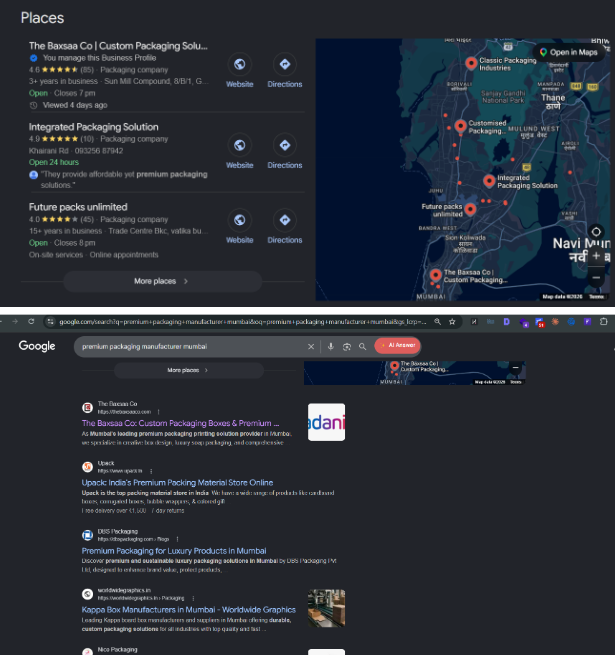Viewport: 615px width, 655px height.
Task: Click the extension with red 51 badge
Action: (539, 322)
